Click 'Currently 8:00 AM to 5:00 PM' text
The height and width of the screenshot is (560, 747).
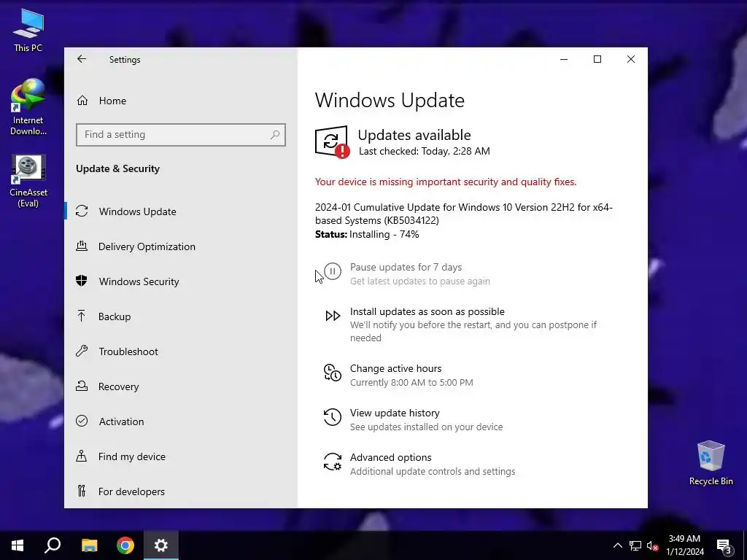point(411,382)
